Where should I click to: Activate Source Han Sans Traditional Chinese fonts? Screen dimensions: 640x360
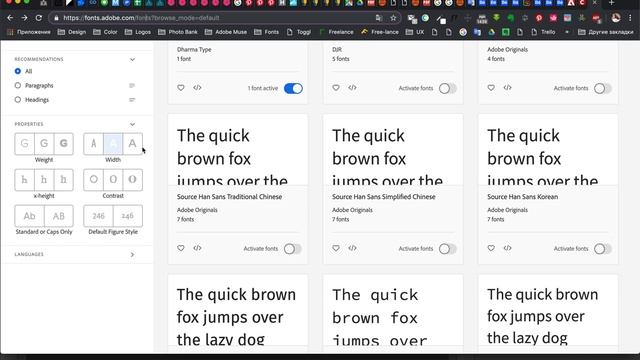coord(293,249)
